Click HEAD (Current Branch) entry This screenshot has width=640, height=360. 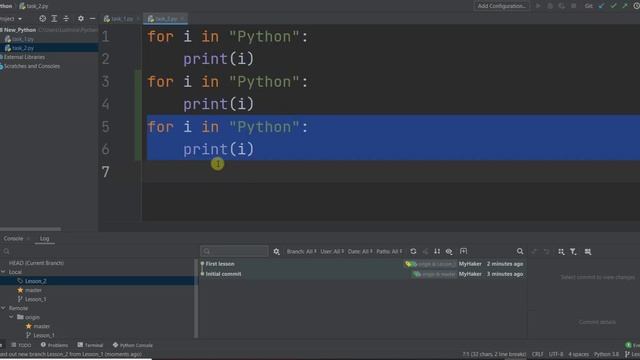[x=36, y=263]
